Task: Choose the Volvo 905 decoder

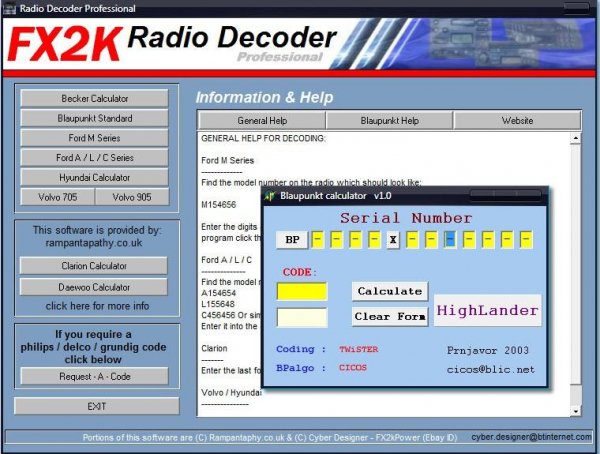Action: [132, 197]
